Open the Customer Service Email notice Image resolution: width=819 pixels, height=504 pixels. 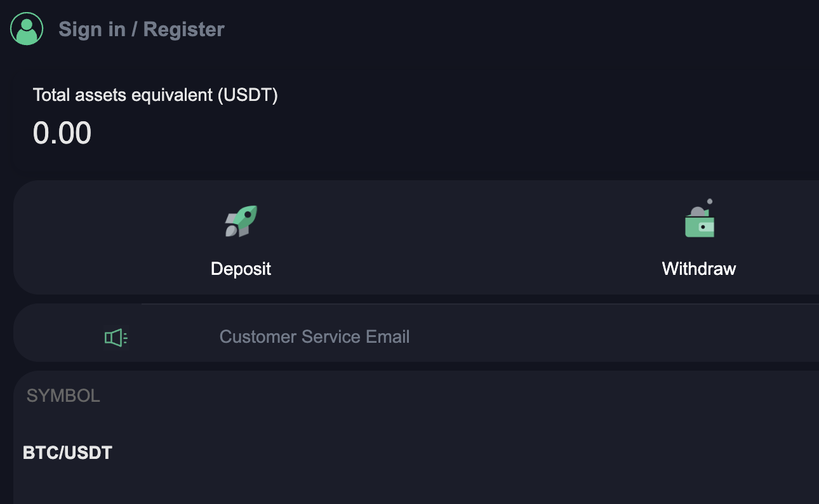314,336
